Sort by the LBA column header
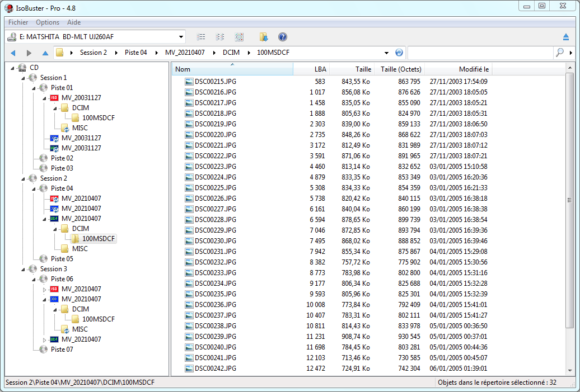This screenshot has width=580, height=392. (x=311, y=69)
